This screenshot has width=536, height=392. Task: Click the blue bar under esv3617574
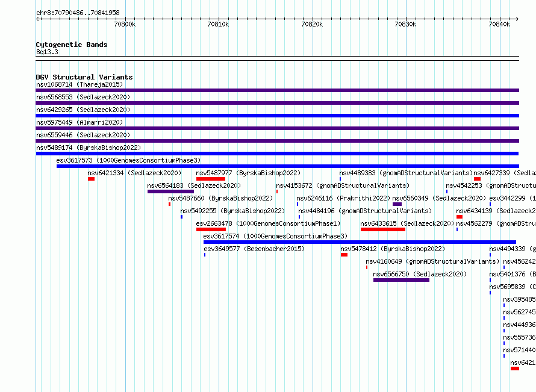(x=360, y=242)
